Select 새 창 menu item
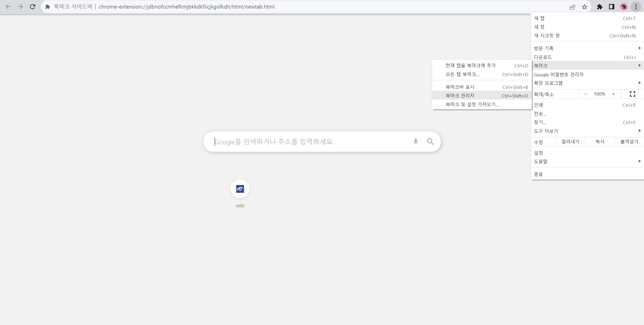The image size is (644, 325). [x=587, y=27]
